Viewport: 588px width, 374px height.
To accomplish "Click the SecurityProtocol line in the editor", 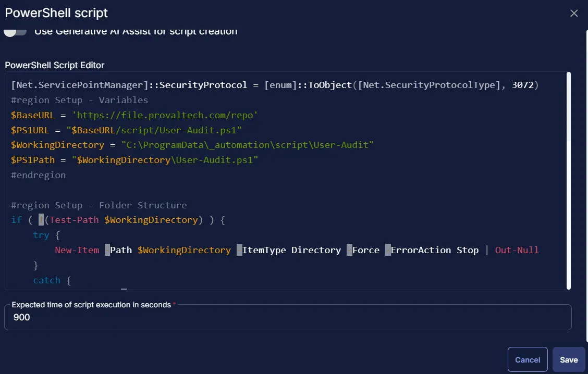I will point(275,85).
